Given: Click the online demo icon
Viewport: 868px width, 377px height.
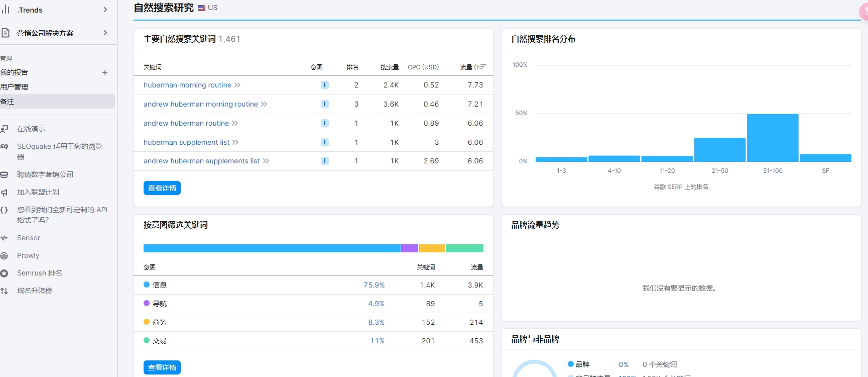Looking at the screenshot, I should pyautogui.click(x=5, y=129).
